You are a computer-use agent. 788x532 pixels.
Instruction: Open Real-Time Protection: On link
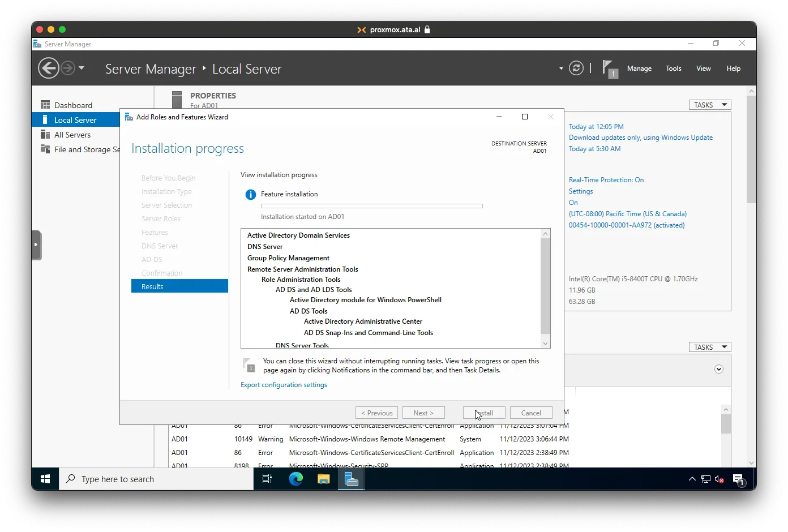tap(606, 180)
